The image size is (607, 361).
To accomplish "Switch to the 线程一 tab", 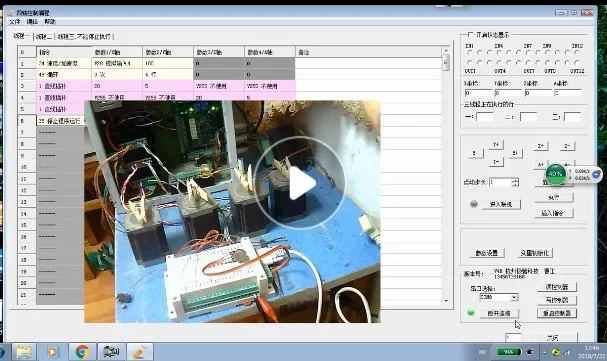I will [22, 36].
